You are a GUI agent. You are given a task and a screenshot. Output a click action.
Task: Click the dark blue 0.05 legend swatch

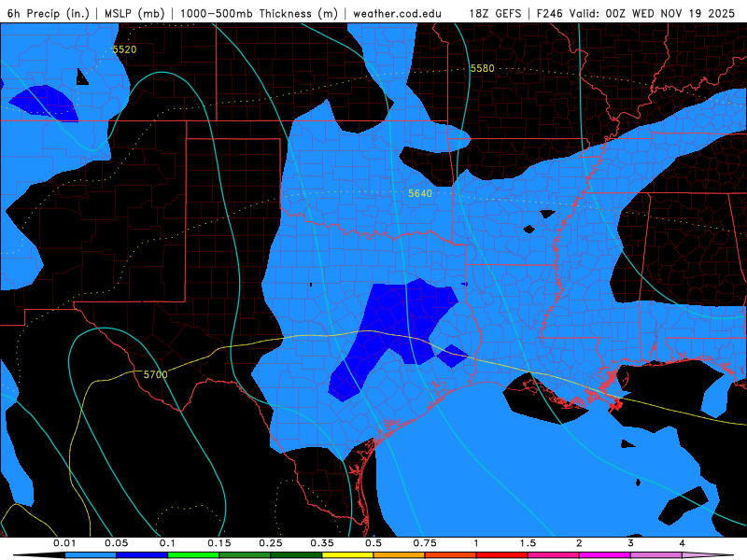142,555
